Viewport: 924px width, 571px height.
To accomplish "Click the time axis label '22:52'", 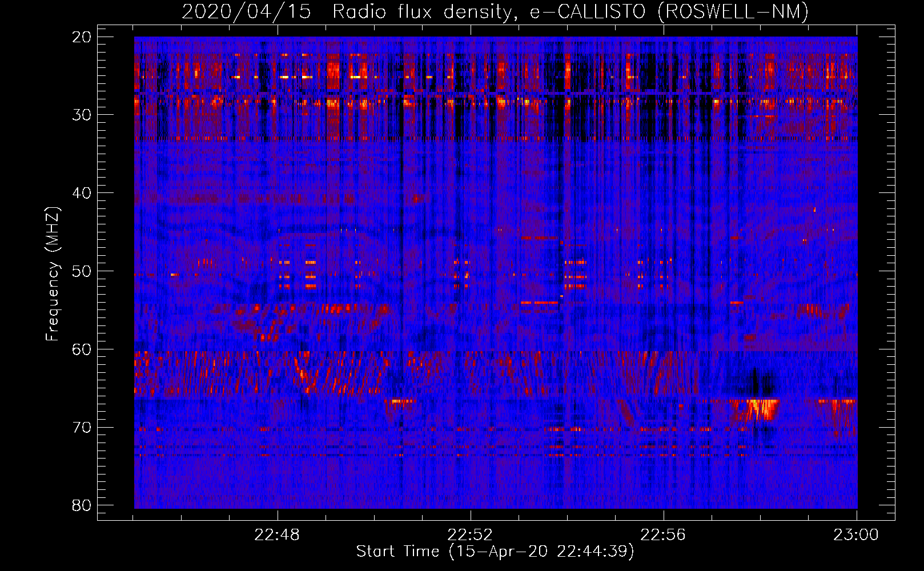I will [x=471, y=535].
